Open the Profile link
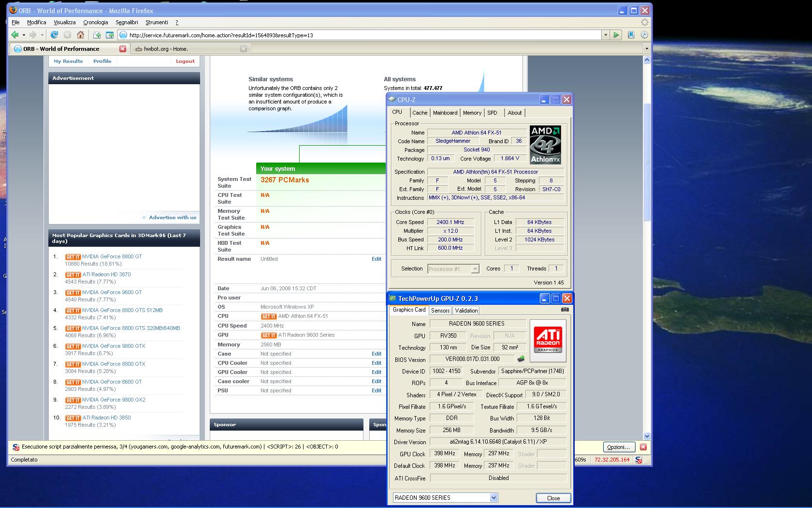This screenshot has height=508, width=812. click(102, 61)
